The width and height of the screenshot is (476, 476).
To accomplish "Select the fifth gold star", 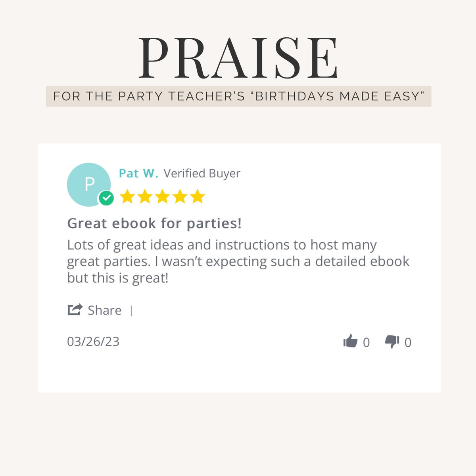I will pyautogui.click(x=197, y=196).
